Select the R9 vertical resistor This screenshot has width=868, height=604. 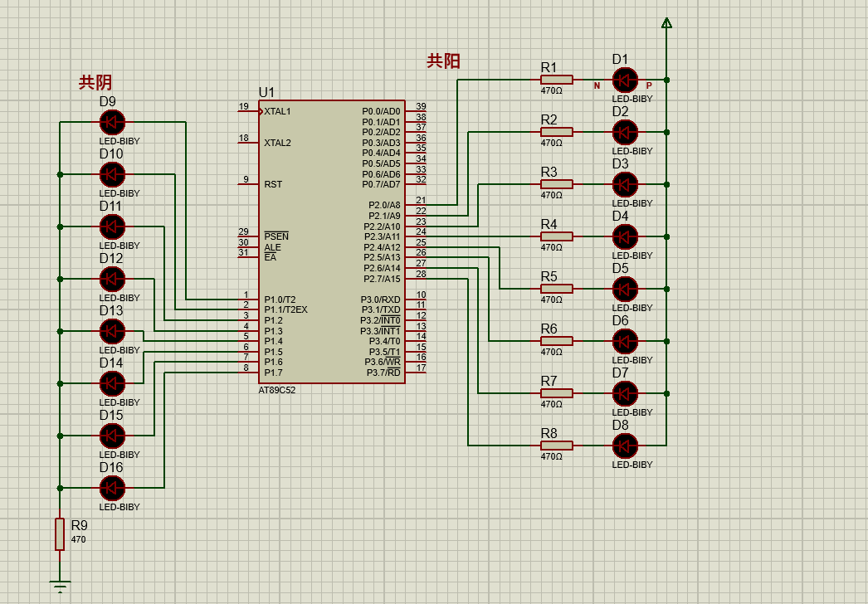click(60, 534)
